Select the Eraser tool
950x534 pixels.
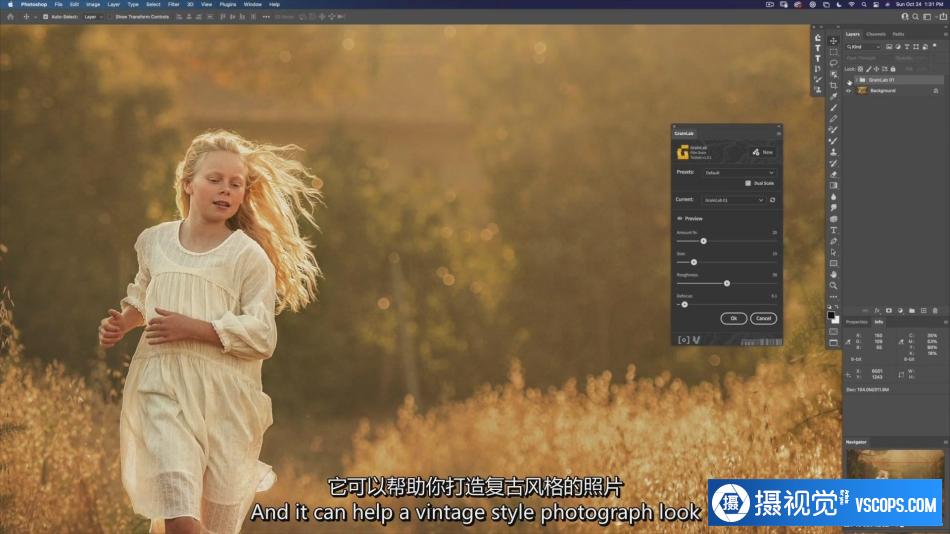coord(834,175)
